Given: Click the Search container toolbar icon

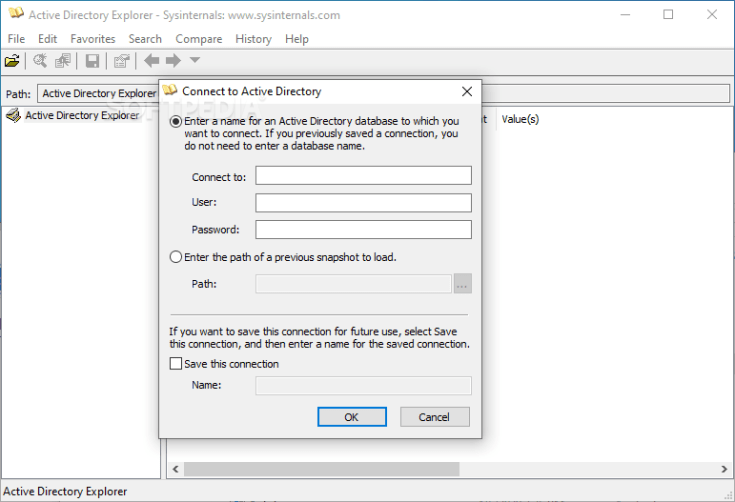Looking at the screenshot, I should (x=40, y=60).
